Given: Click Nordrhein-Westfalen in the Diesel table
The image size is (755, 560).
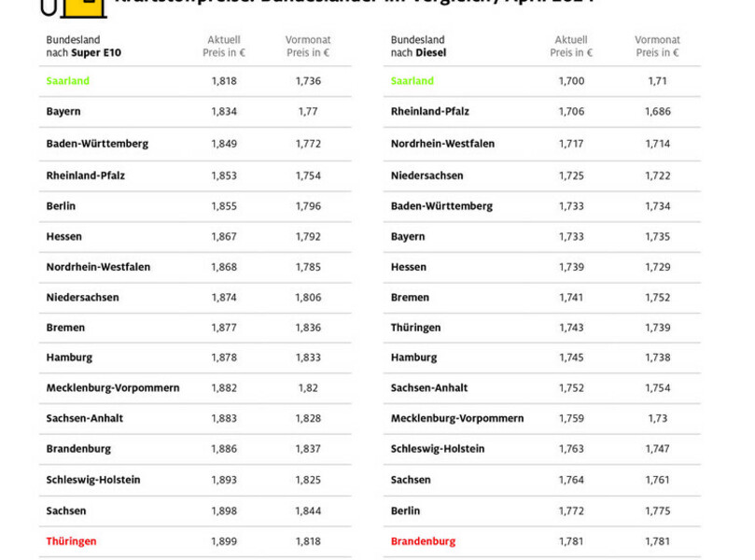Looking at the screenshot, I should 442,144.
